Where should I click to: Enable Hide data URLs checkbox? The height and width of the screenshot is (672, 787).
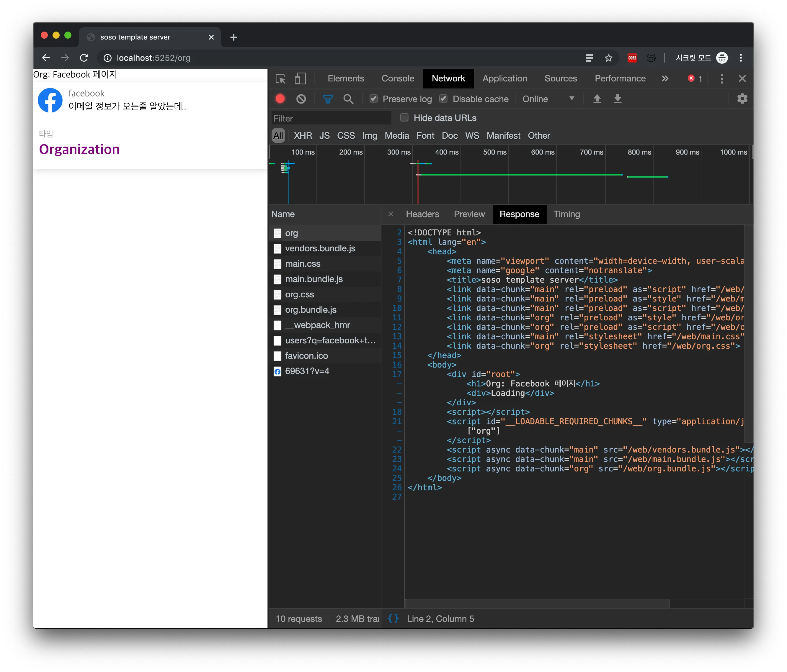(404, 118)
